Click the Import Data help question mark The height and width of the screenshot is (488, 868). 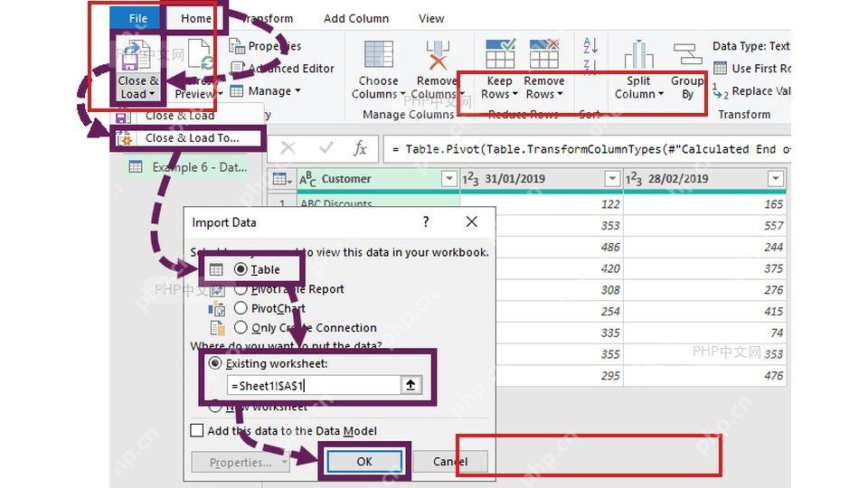click(425, 222)
